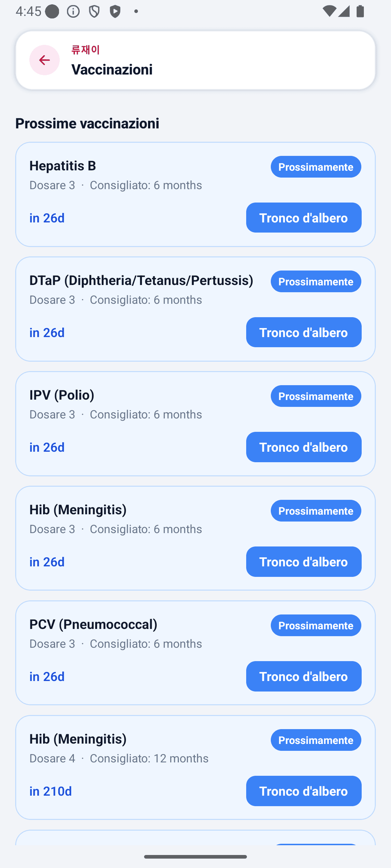The image size is (391, 868).
Task: Click Tronco d'albero for Hib Dosare 3
Action: [304, 562]
